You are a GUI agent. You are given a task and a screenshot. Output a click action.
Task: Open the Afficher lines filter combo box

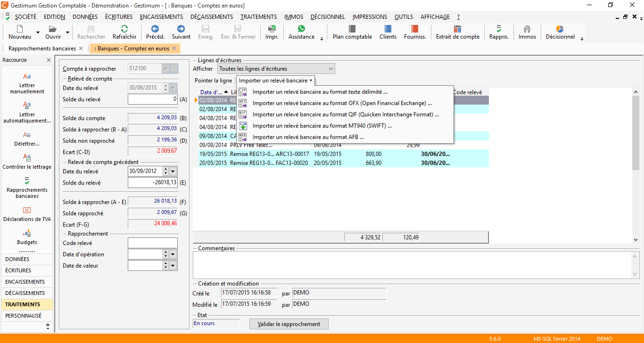276,69
